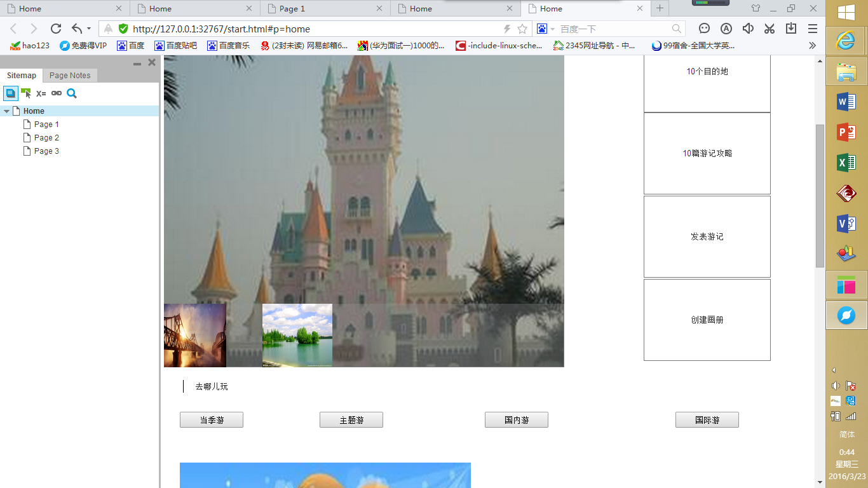Click the scissors screenshot tool icon
The width and height of the screenshot is (868, 488).
(770, 29)
